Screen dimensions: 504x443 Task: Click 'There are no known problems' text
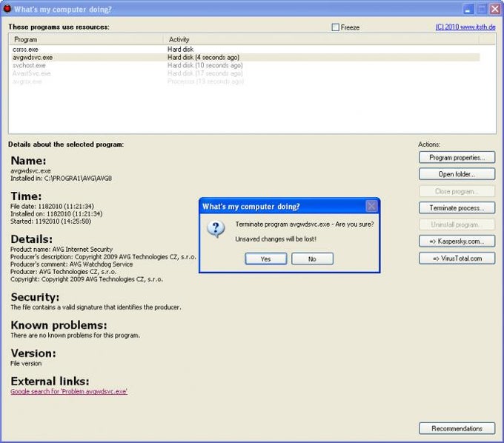tap(75, 336)
